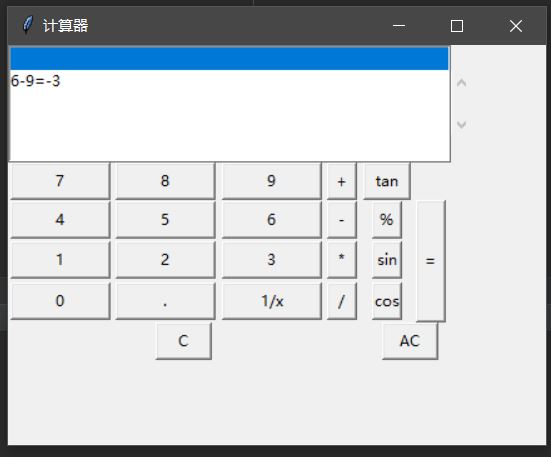Screen dimensions: 551x457
Task: Select the highlighted blue row in the list
Action: point(229,59)
